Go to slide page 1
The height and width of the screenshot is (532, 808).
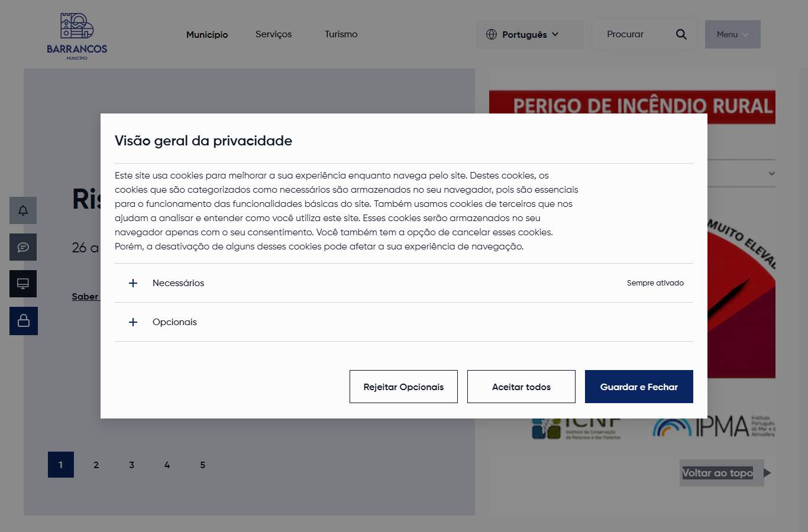coord(61,465)
